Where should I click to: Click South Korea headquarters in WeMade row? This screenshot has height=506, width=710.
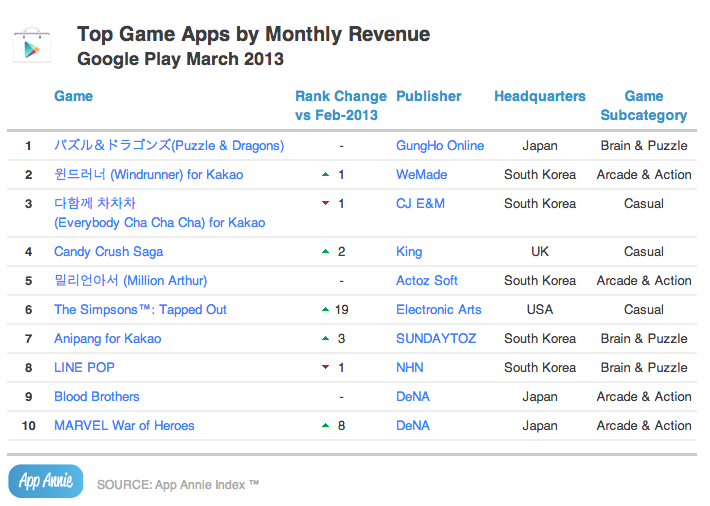[540, 174]
